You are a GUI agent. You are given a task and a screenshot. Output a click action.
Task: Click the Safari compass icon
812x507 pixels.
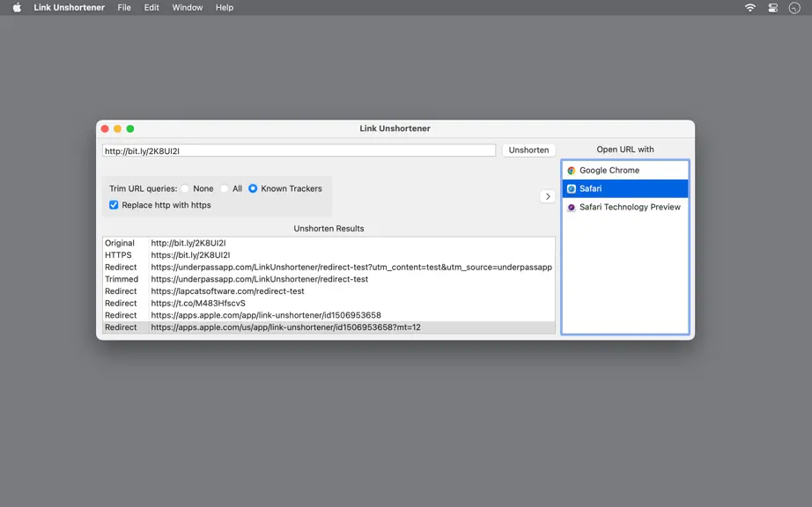572,189
